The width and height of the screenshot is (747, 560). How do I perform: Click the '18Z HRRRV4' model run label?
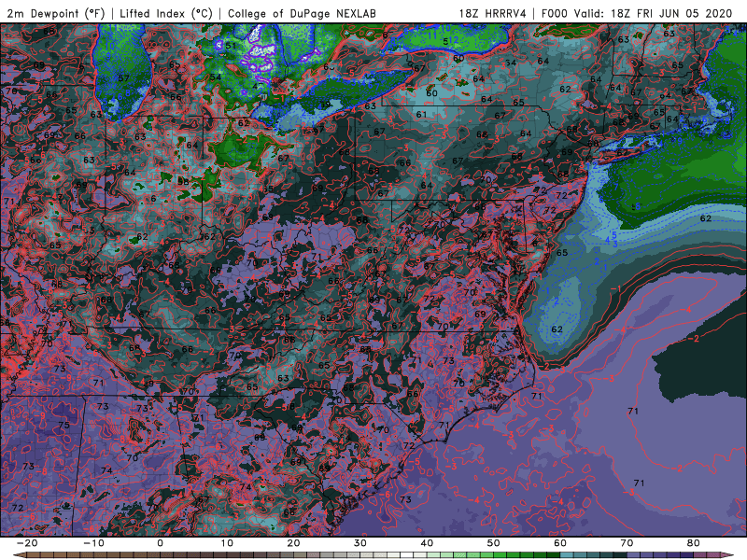pyautogui.click(x=493, y=14)
